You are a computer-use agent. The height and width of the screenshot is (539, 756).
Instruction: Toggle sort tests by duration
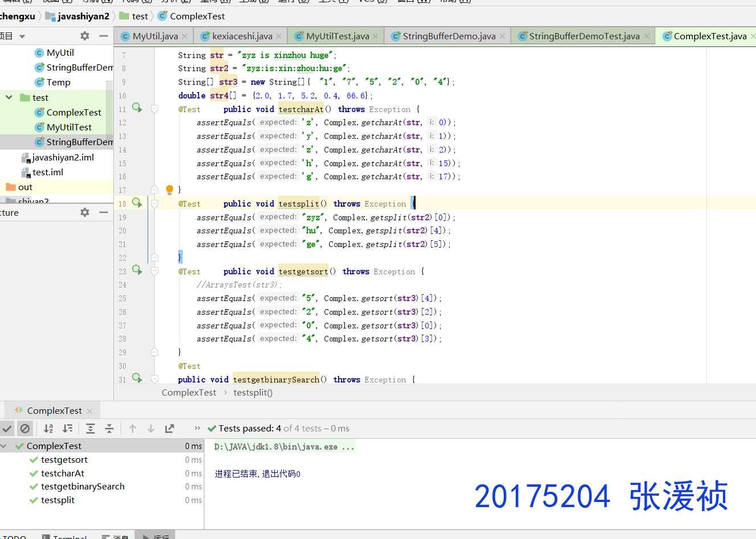68,429
